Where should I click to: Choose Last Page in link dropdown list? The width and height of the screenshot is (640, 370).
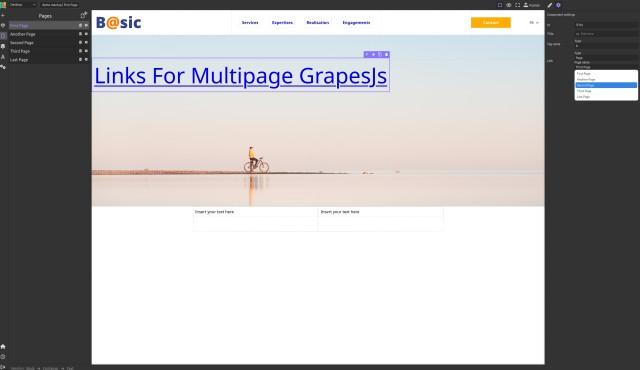[606, 97]
